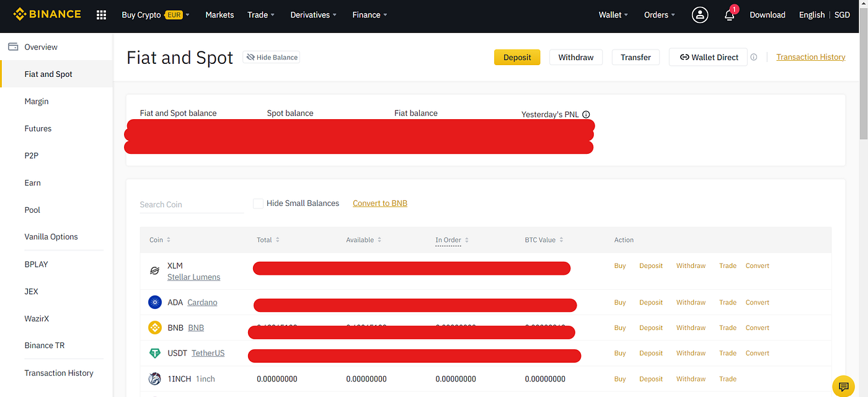This screenshot has width=868, height=397.
Task: Check Hide Small Balances checkbox
Action: [258, 203]
